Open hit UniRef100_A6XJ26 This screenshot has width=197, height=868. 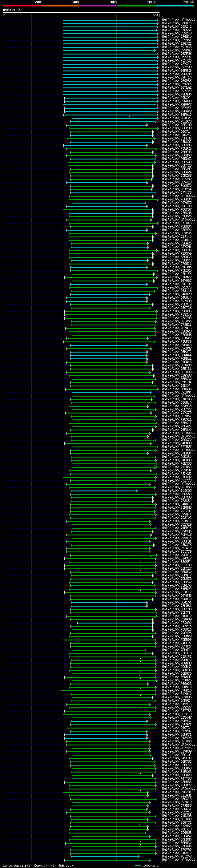tap(177, 61)
